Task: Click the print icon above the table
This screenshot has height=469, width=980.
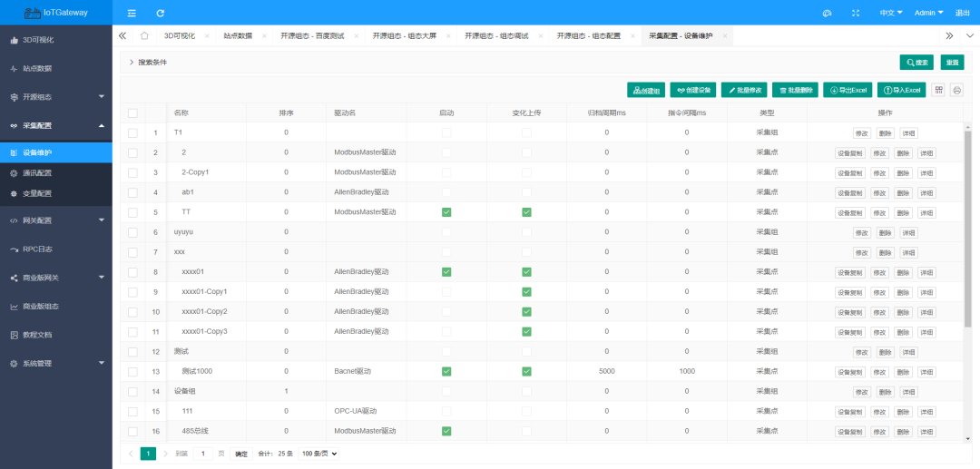Action: pos(956,90)
